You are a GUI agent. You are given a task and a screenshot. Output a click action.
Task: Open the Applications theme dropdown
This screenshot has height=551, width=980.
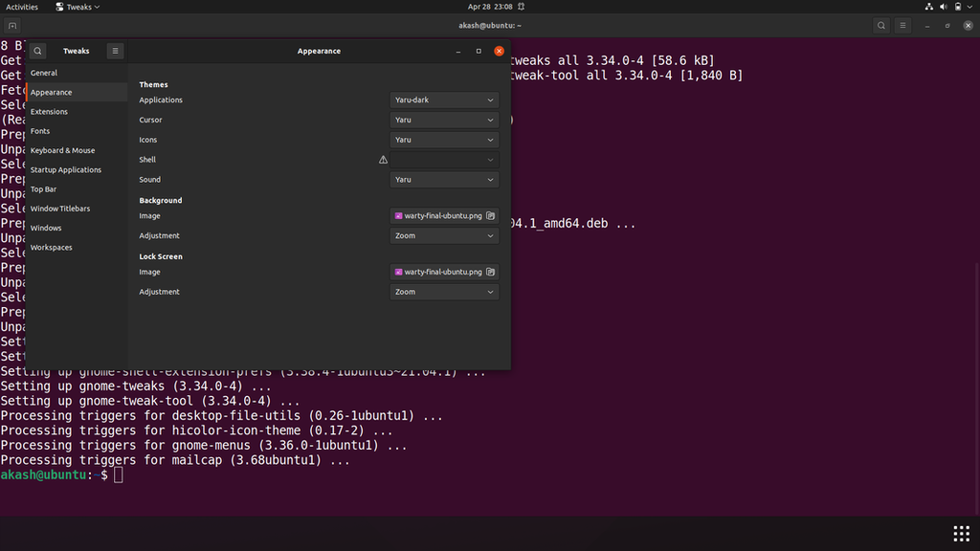(x=443, y=99)
